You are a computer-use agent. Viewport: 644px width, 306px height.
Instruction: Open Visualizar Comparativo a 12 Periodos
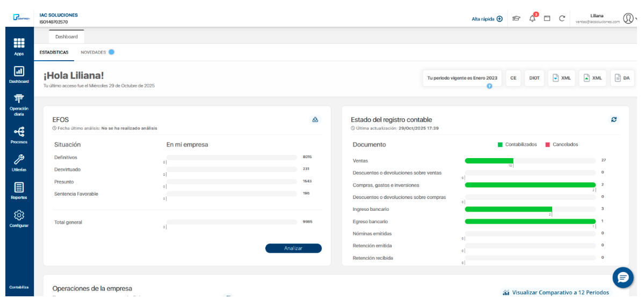(556, 293)
